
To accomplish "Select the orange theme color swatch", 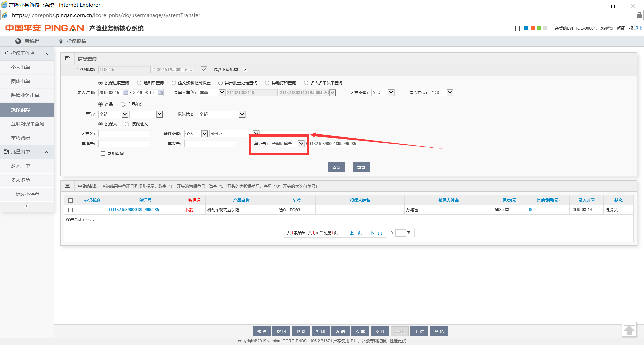I will coord(532,28).
